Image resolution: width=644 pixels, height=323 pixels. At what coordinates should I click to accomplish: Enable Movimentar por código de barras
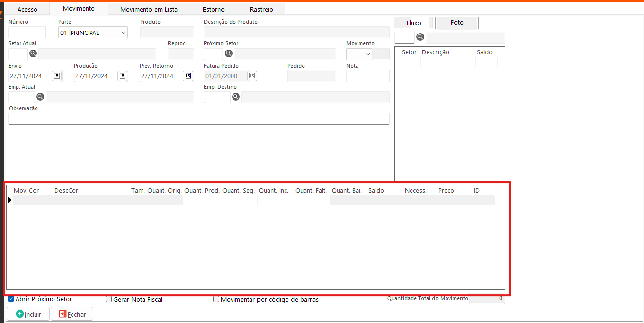tap(216, 300)
